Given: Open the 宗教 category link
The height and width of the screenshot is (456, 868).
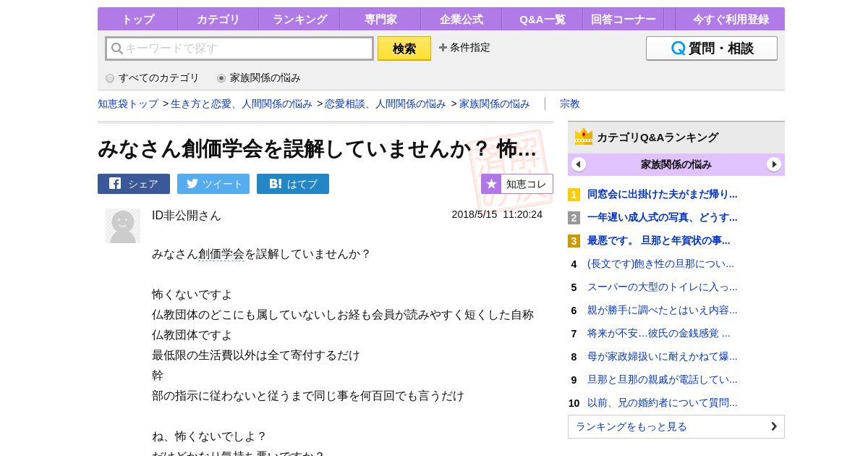Looking at the screenshot, I should click(x=570, y=104).
